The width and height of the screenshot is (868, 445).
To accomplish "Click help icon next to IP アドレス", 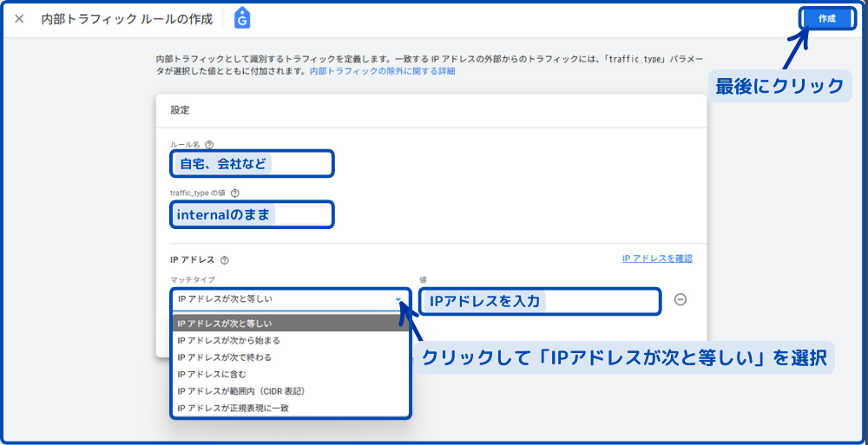I will [225, 259].
